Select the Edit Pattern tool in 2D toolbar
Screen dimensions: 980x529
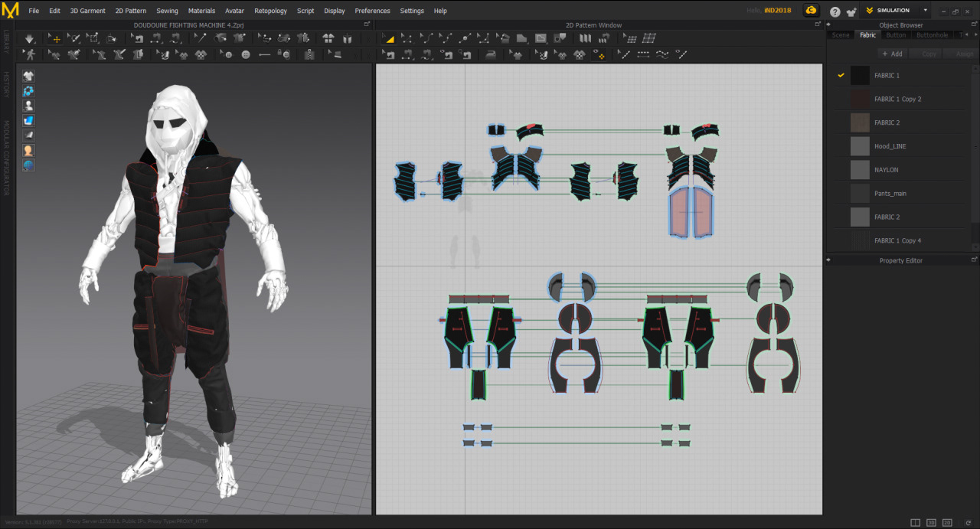point(407,38)
